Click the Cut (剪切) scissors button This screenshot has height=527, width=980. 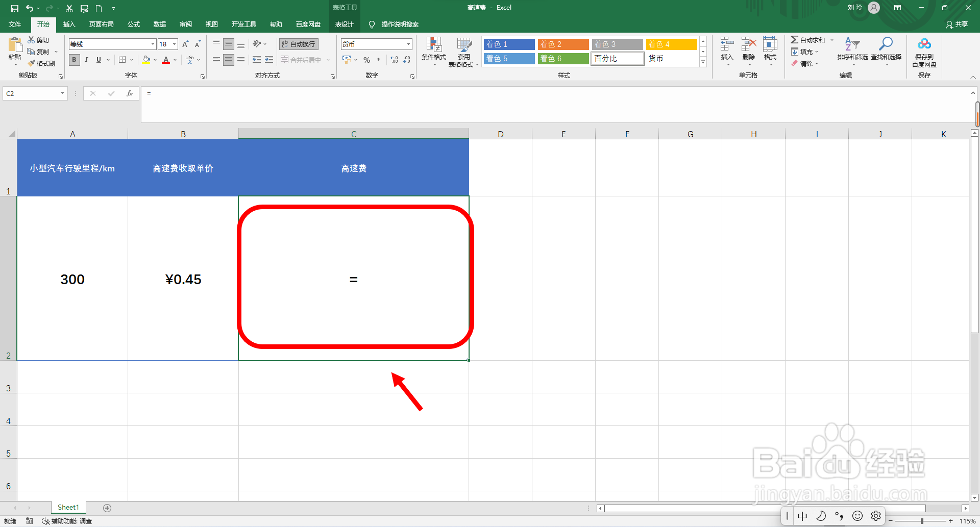click(39, 40)
